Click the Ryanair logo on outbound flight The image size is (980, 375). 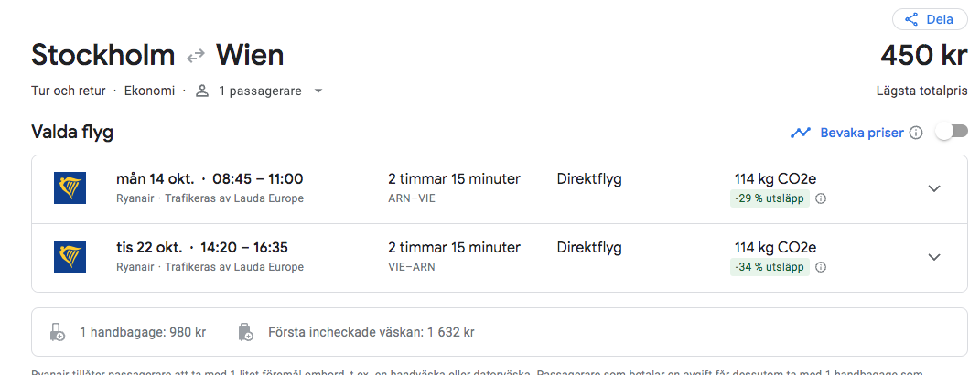pyautogui.click(x=70, y=187)
